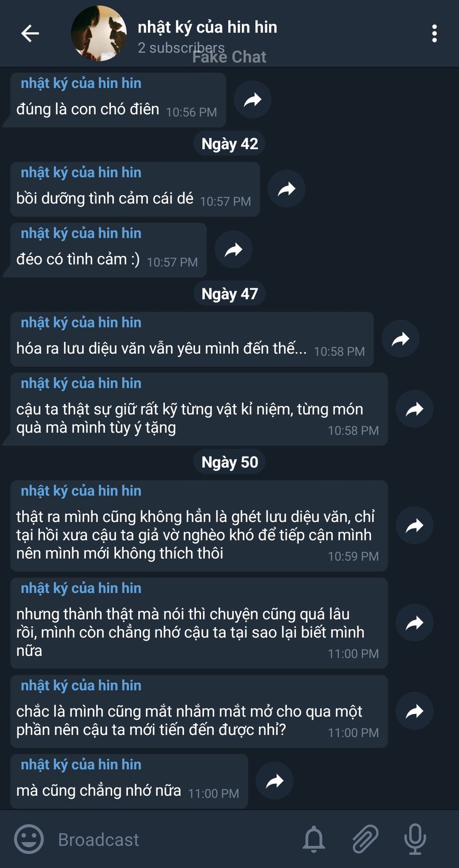Open the three-dot options menu
The height and width of the screenshot is (868, 459).
pos(434,33)
